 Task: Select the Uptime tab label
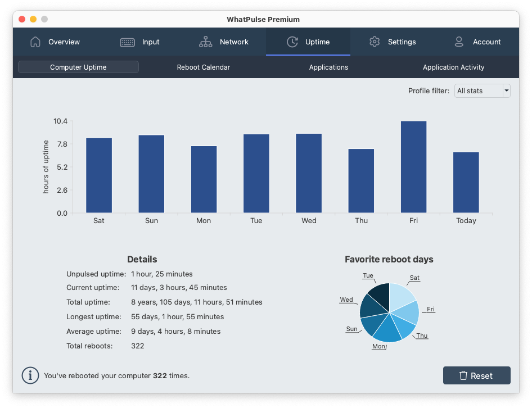pyautogui.click(x=317, y=42)
